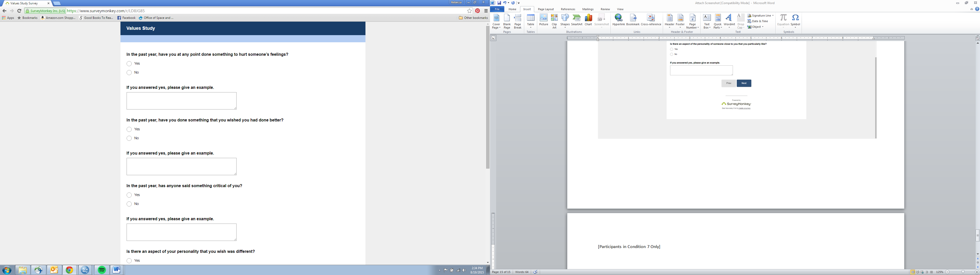Select Yes for hurting someone's feelings question
980x275 pixels.
(x=129, y=64)
